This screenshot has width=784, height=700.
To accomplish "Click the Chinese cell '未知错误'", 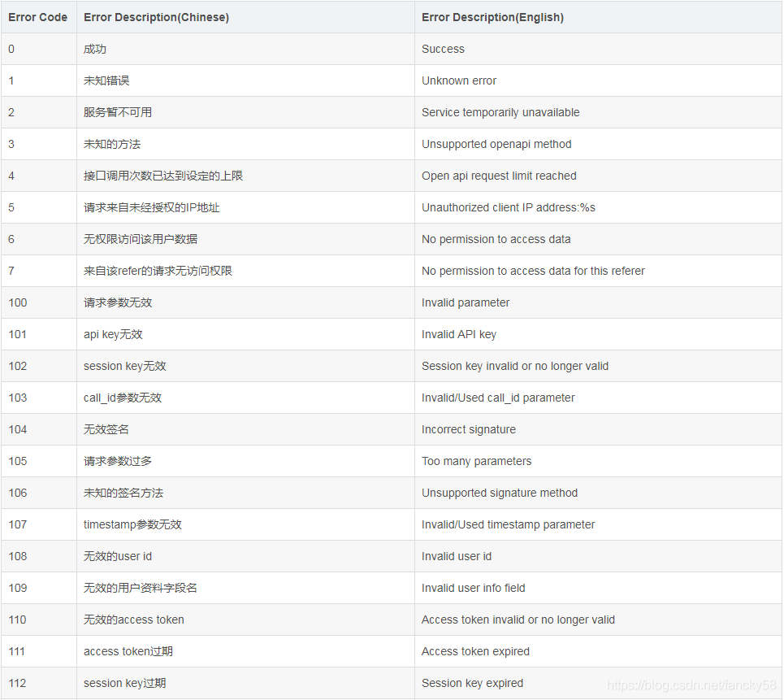I will click(245, 80).
